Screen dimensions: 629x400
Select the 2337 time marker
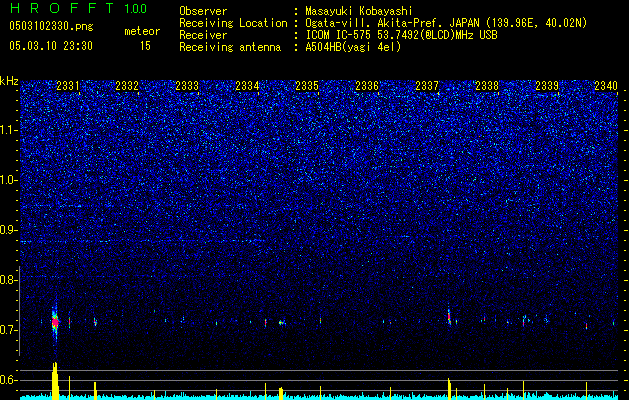pos(427,85)
